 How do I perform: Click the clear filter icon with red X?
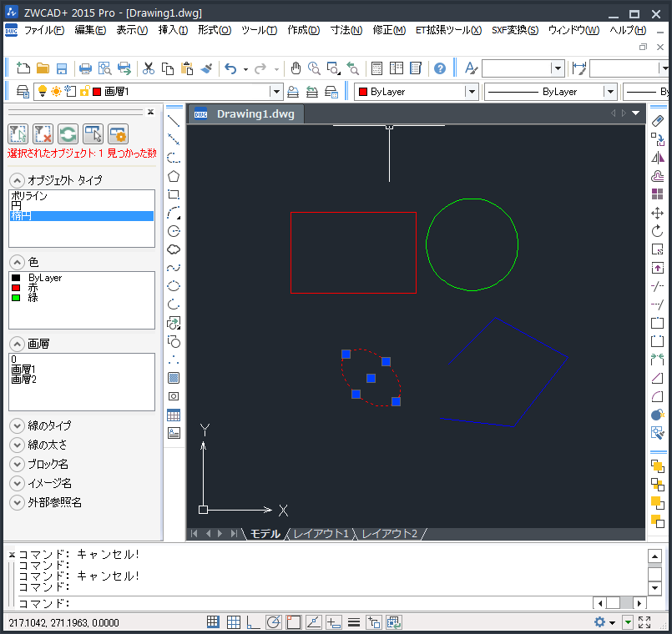point(43,134)
